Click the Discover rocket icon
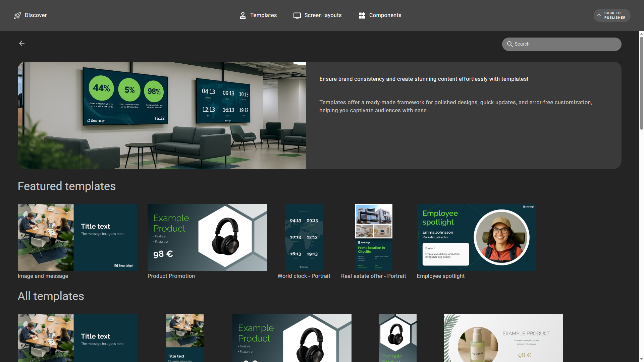The image size is (644, 362). [x=17, y=15]
